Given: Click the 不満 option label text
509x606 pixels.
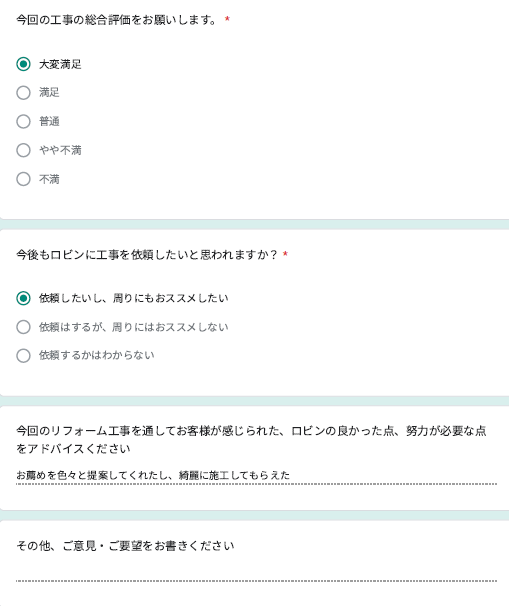Looking at the screenshot, I should coord(49,179).
